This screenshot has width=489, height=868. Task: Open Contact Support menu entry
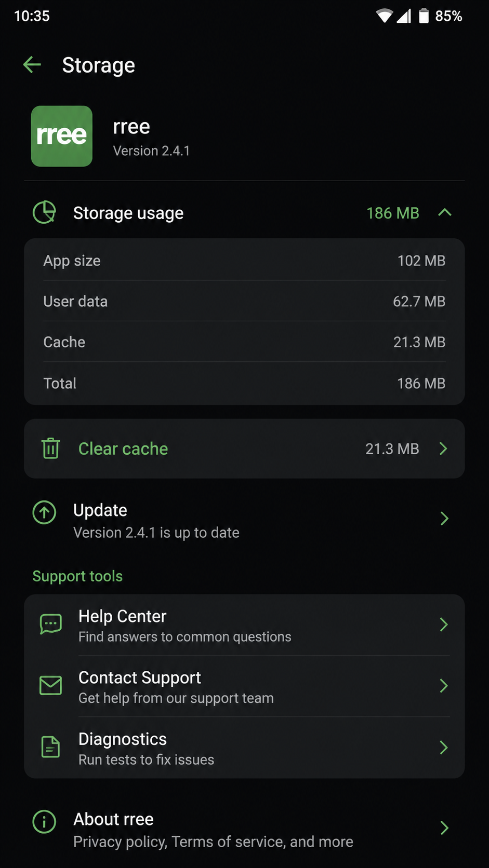244,686
